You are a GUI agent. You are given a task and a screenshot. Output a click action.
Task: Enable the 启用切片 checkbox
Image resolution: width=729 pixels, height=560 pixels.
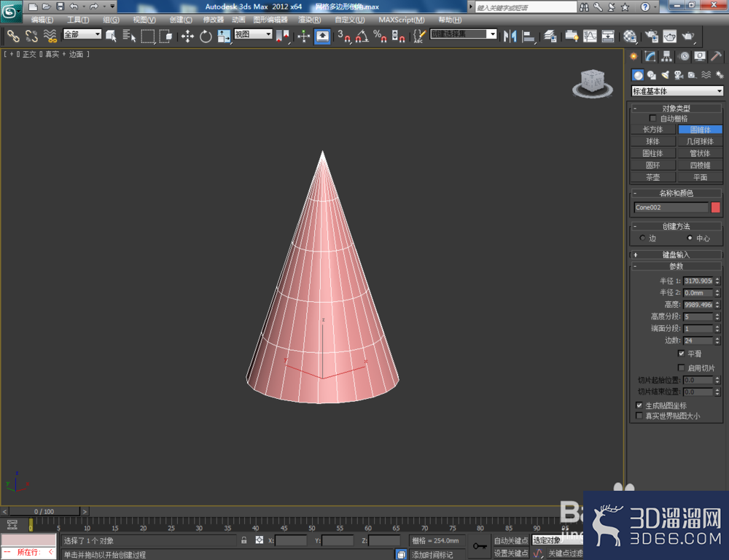point(681,368)
